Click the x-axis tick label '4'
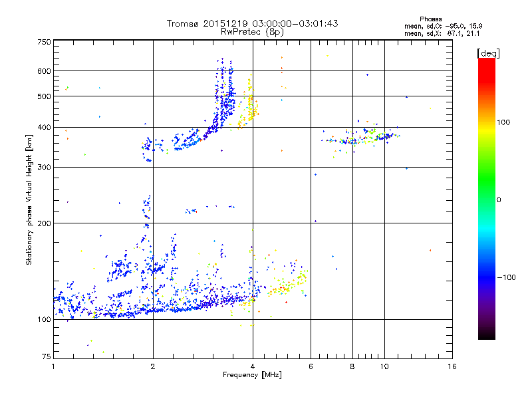Viewport: 532px width, 399px height. pos(253,366)
